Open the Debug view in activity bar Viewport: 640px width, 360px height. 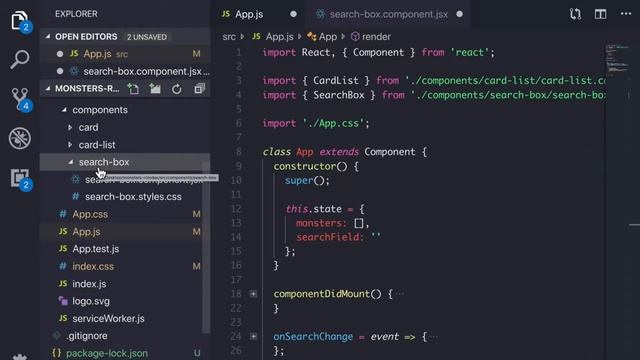[x=20, y=138]
